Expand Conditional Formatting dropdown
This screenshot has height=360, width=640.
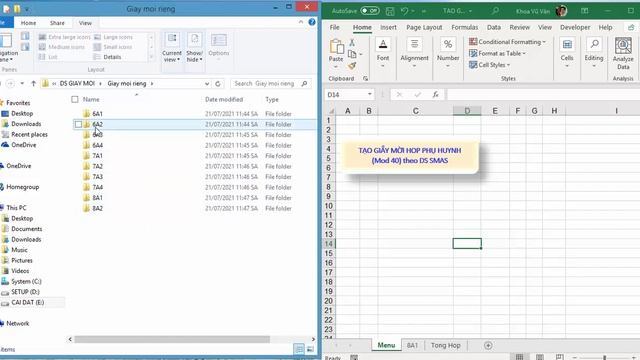point(544,42)
